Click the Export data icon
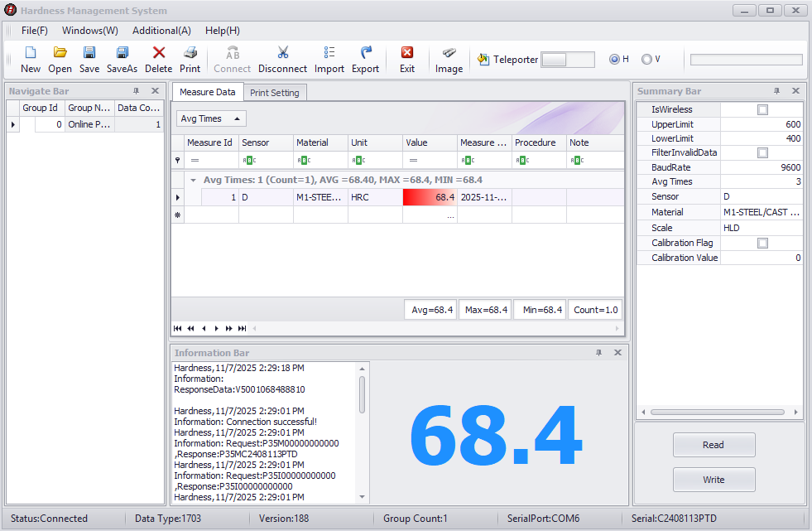812x531 pixels. coord(365,53)
